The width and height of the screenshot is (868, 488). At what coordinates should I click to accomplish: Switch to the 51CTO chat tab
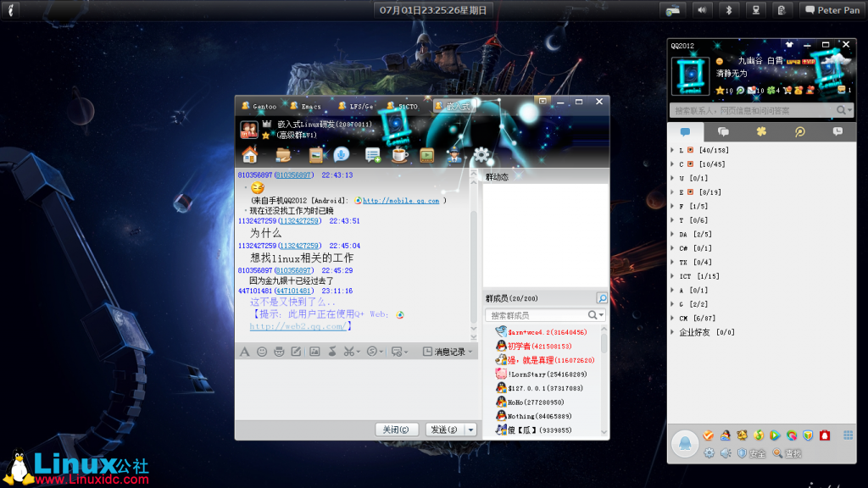403,106
